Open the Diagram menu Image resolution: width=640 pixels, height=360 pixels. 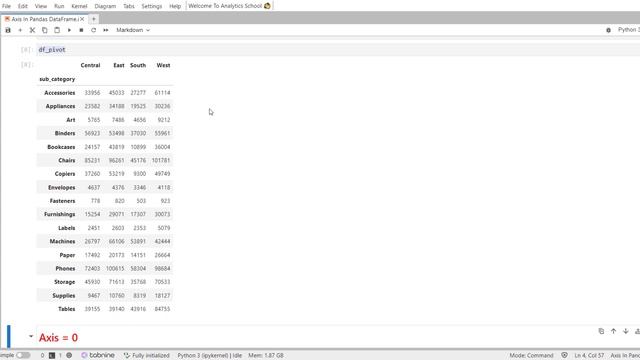point(105,6)
